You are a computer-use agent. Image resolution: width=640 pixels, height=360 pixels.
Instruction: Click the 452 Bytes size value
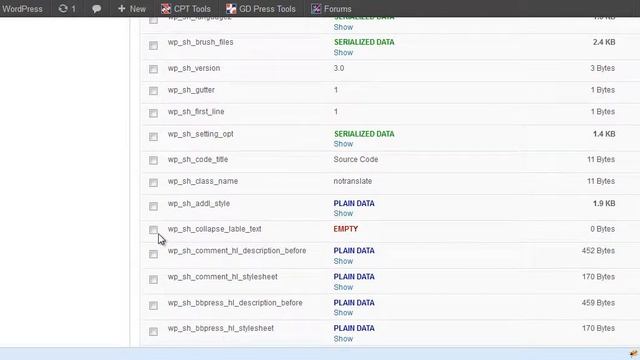pyautogui.click(x=598, y=251)
